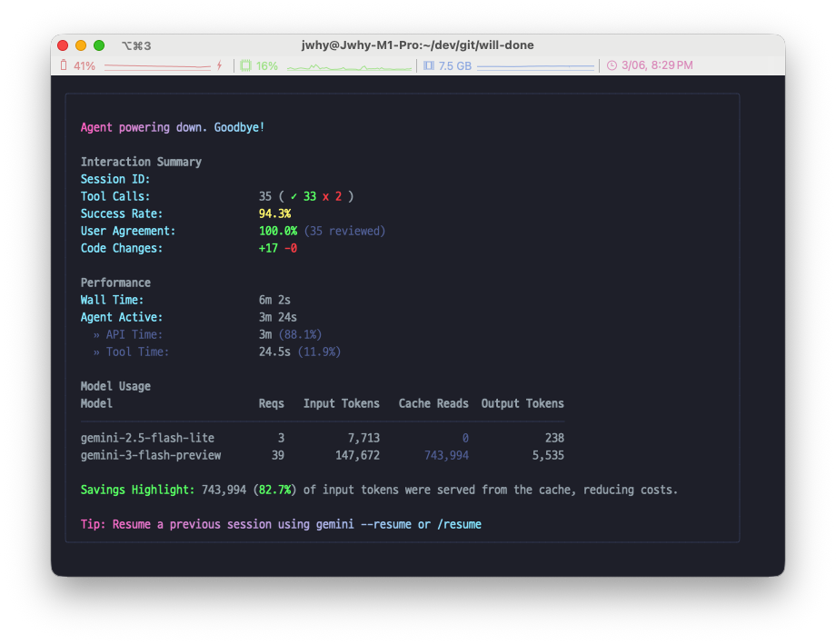This screenshot has width=836, height=644.
Task: Click input tokens value 7,713
Action: pos(363,438)
